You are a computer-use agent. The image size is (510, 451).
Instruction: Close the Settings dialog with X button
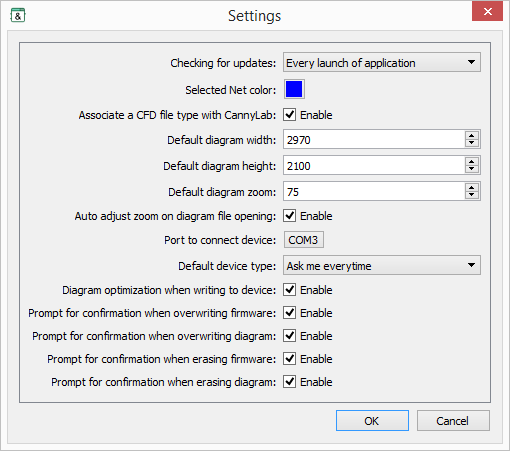(x=487, y=12)
